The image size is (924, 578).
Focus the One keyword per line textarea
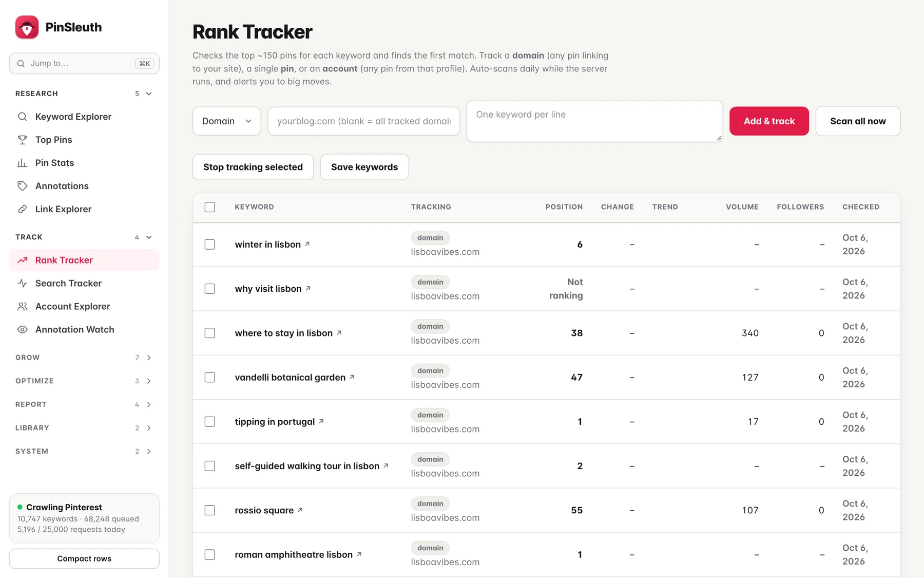[594, 121]
